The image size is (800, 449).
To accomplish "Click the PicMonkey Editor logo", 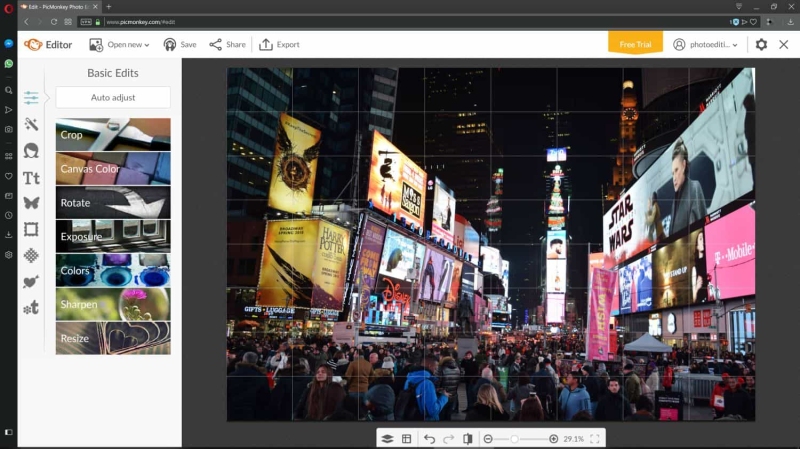I will [x=48, y=44].
